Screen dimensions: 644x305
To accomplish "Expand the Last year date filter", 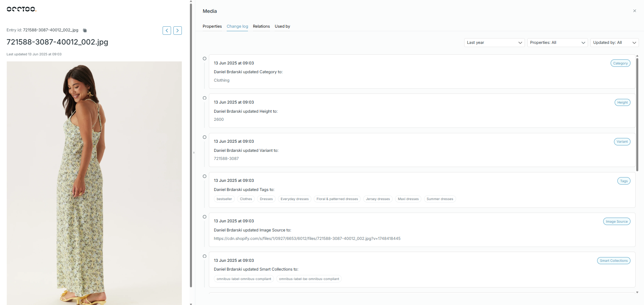I will click(x=494, y=43).
